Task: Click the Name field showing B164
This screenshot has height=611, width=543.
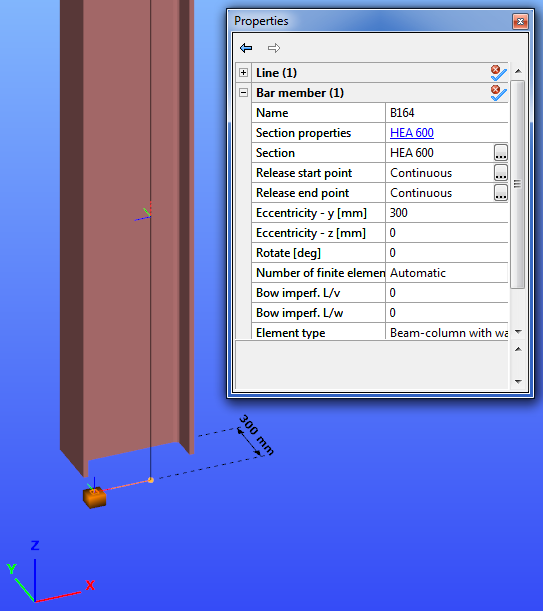Action: click(447, 113)
